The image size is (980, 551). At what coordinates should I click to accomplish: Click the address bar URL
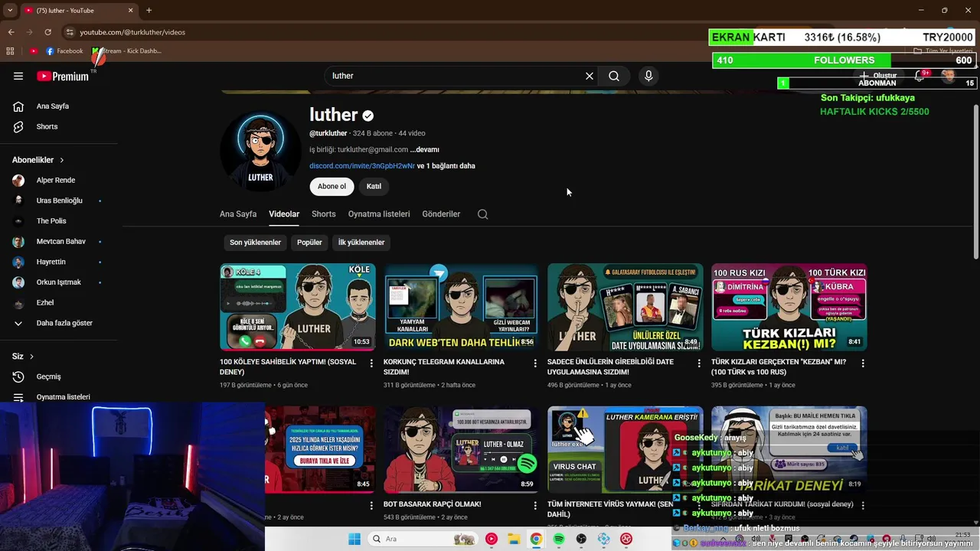coord(132,32)
